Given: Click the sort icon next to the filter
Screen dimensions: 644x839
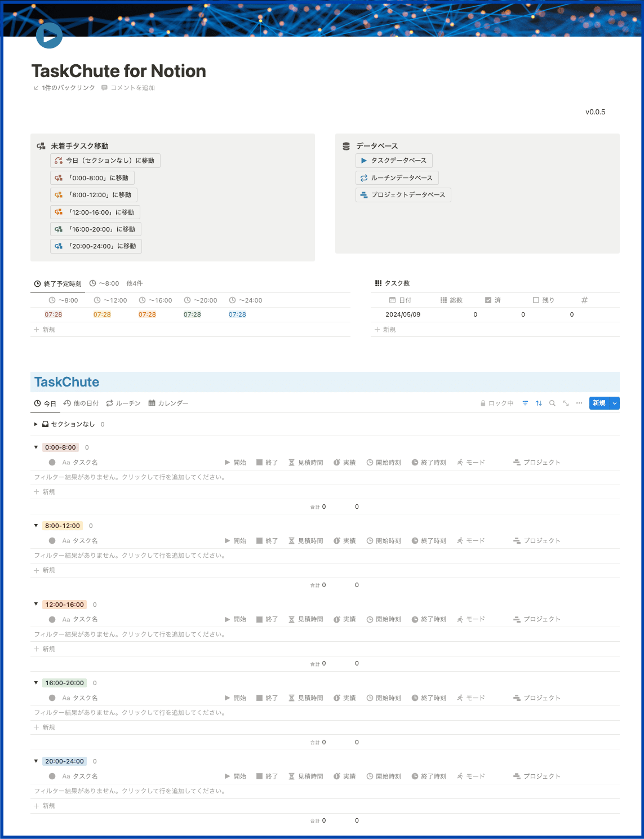Looking at the screenshot, I should point(539,403).
